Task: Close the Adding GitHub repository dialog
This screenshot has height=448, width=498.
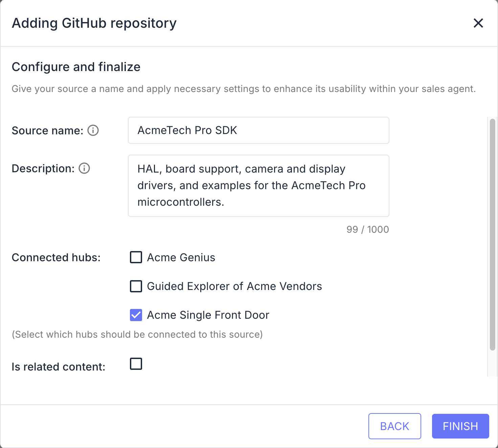Action: [478, 23]
